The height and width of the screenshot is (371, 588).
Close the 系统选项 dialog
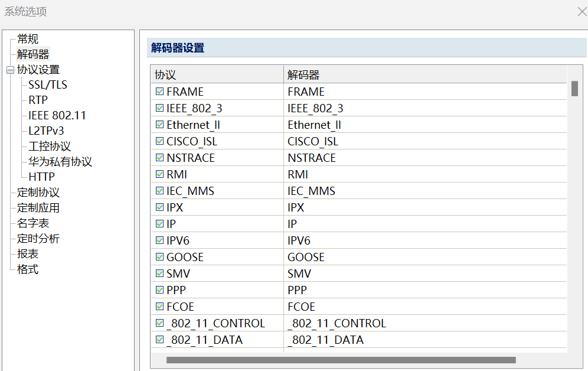(582, 11)
